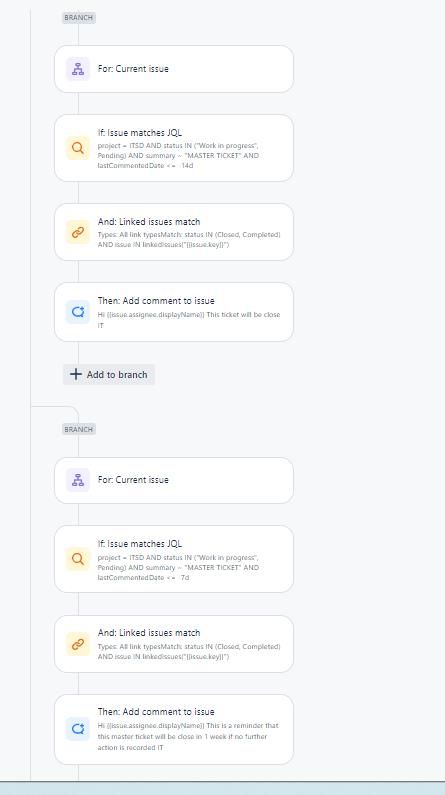The height and width of the screenshot is (795, 445).
Task: Open the reminder comment action card
Action: pos(174,729)
